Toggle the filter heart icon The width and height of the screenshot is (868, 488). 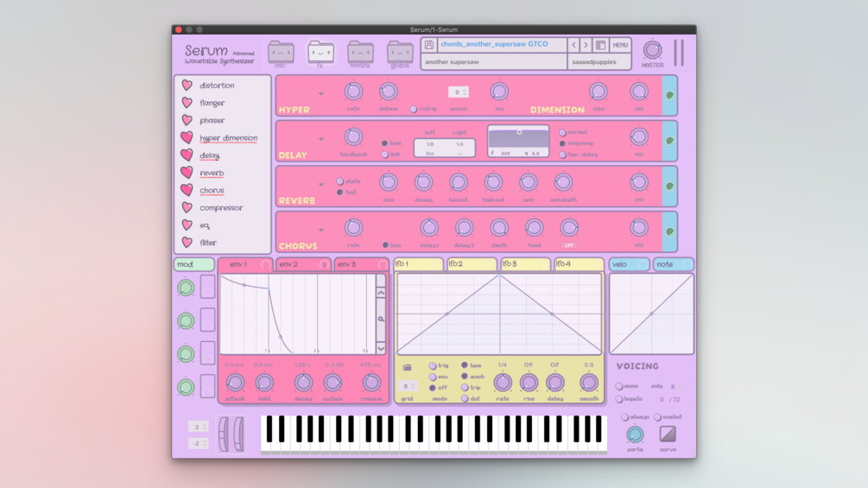click(187, 243)
